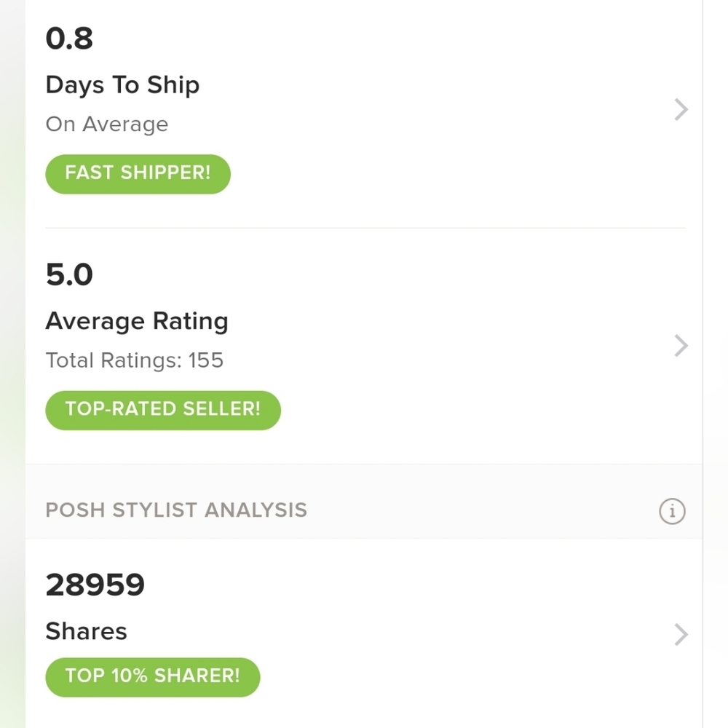
Task: Select POSH STYLIST ANALYSIS section header
Action: pos(176,510)
